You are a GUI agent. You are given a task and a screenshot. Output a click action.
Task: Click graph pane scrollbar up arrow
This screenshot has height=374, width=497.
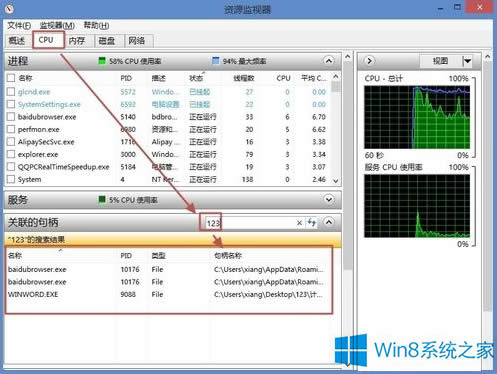click(x=487, y=57)
